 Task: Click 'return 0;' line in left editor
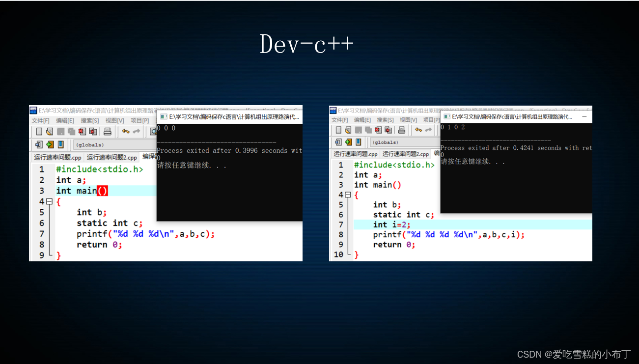tap(99, 245)
